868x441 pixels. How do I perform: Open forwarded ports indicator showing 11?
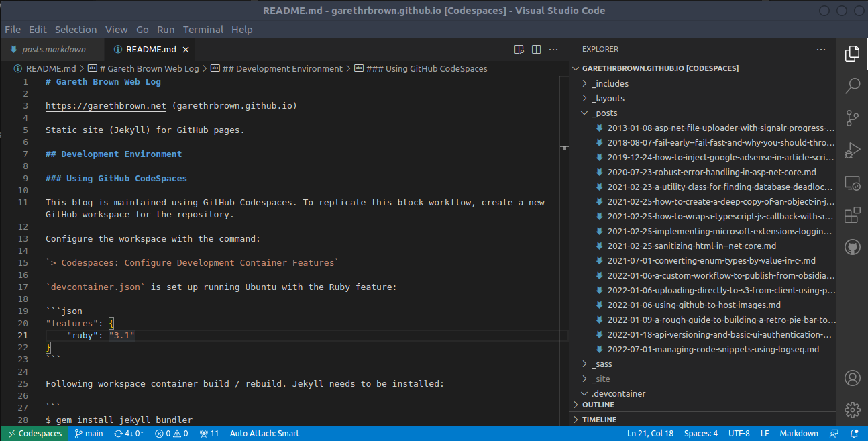(209, 434)
